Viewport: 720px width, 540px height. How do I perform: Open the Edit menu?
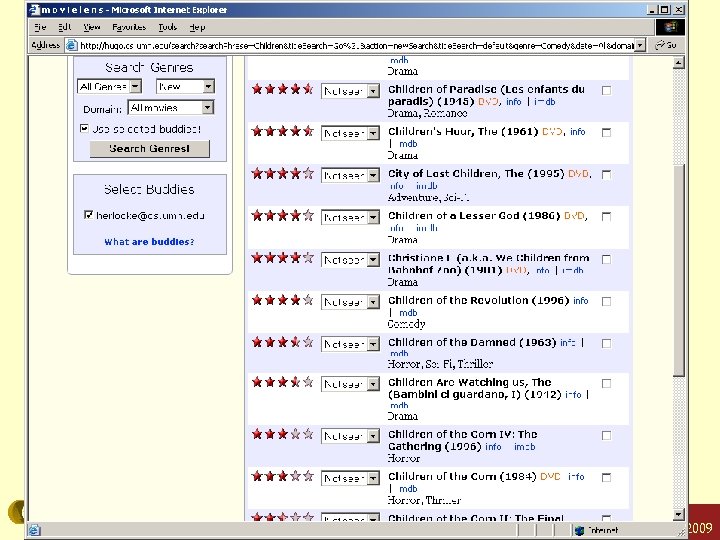point(65,28)
